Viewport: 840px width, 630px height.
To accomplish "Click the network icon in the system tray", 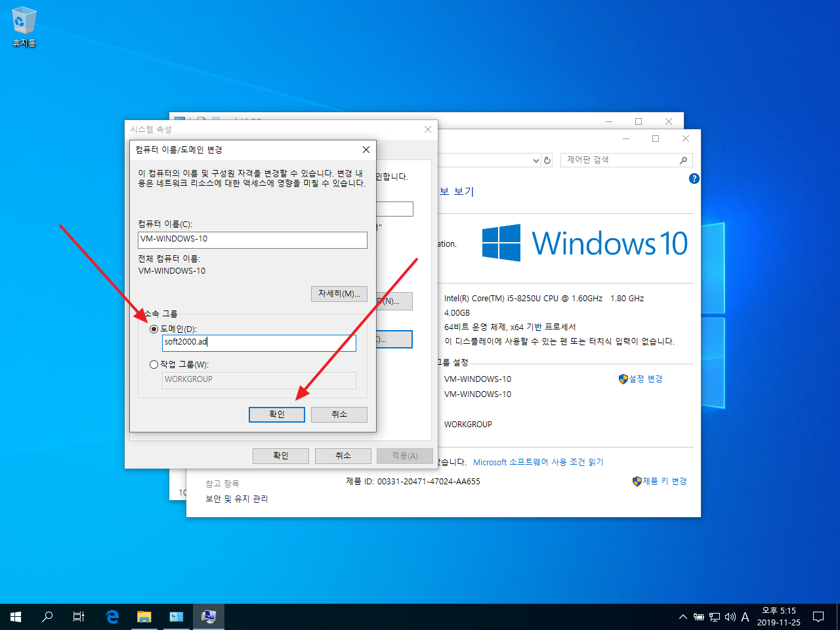I will pos(715,617).
